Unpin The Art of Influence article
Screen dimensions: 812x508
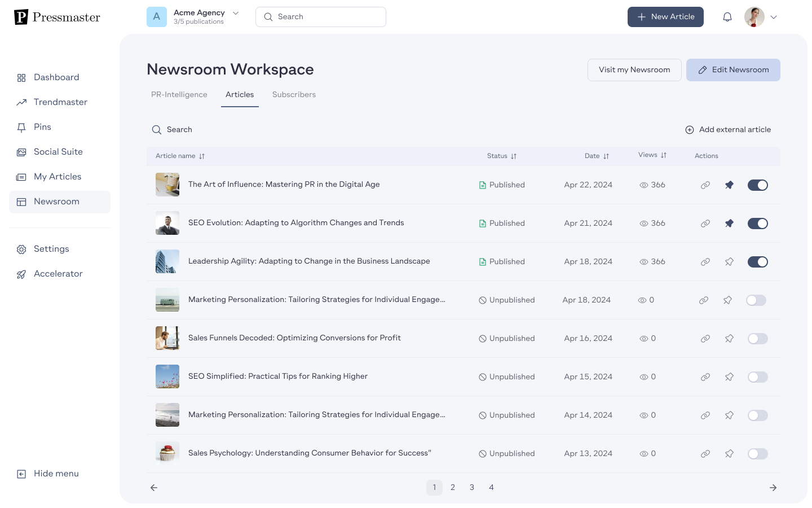729,185
